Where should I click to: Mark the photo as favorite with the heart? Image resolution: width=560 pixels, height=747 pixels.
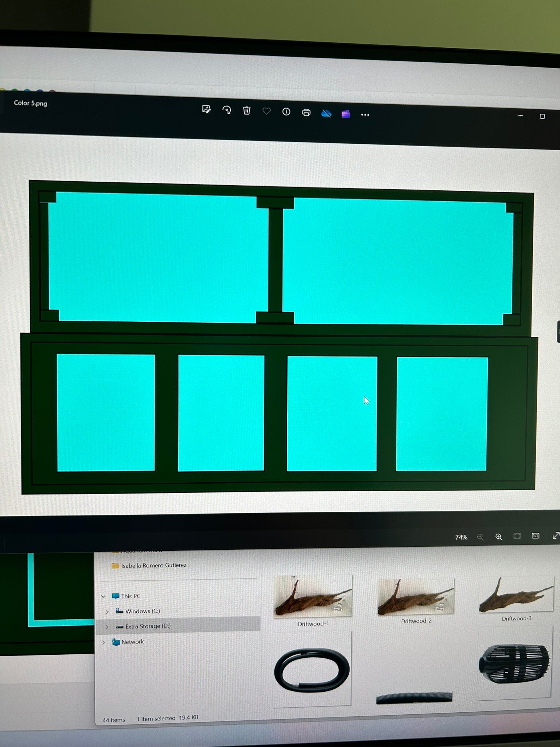[267, 111]
